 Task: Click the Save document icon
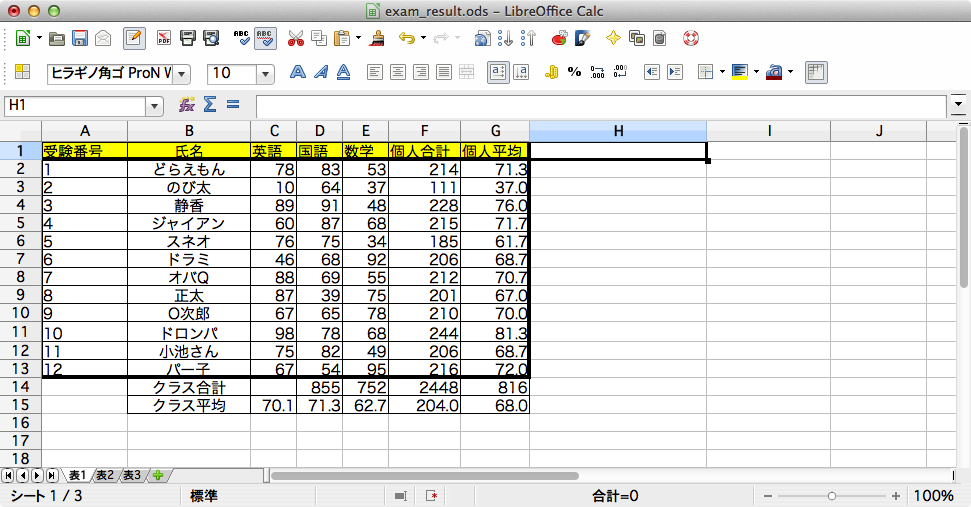pyautogui.click(x=80, y=39)
